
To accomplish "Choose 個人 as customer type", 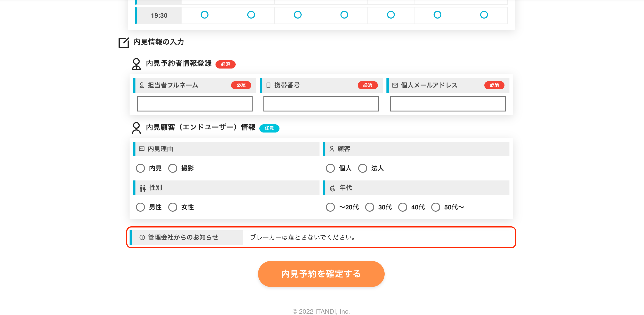I will pos(330,168).
